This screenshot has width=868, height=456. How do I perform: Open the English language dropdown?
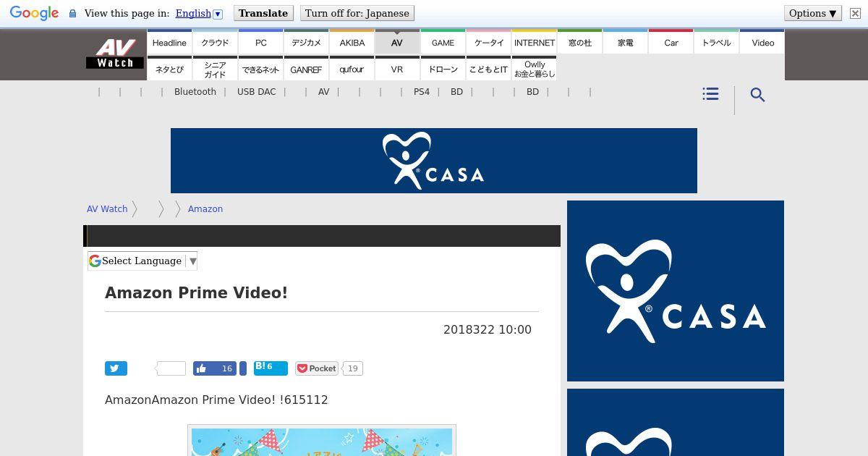click(198, 13)
